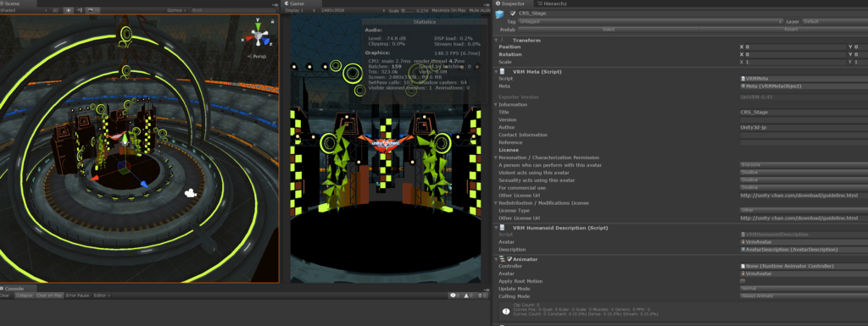This screenshot has width=868, height=326.
Task: Toggle Apply Root Motion checkbox
Action: [x=743, y=281]
